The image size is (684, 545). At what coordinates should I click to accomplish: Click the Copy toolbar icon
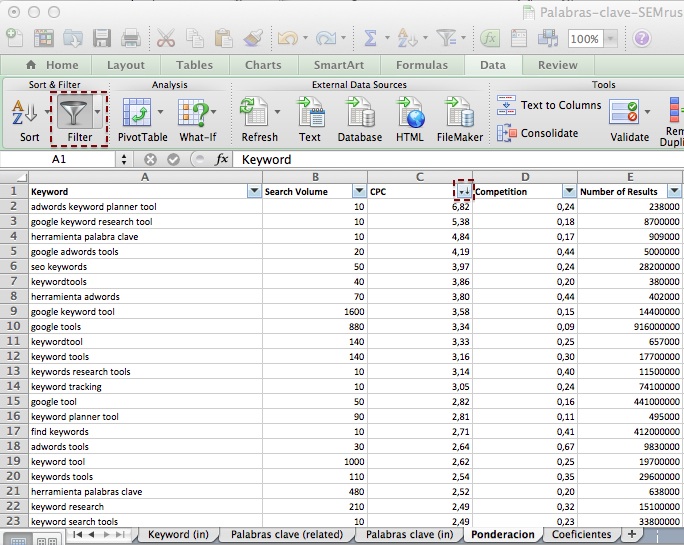click(x=195, y=38)
